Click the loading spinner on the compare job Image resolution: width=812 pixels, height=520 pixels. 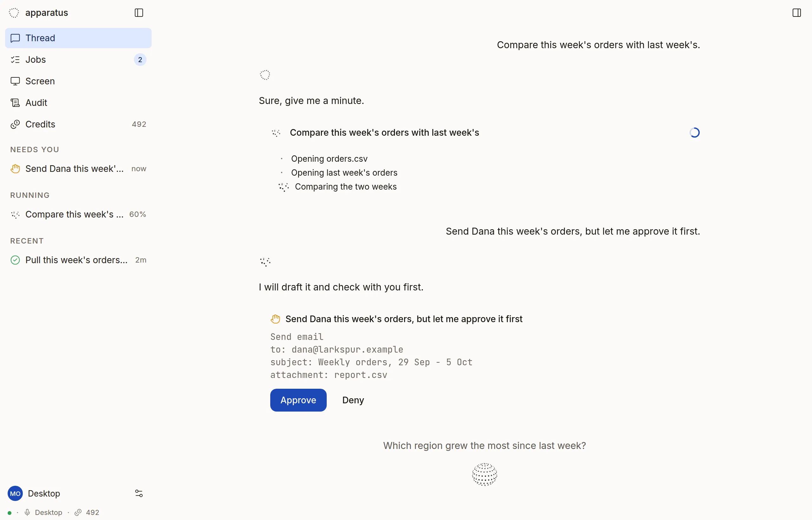coord(694,133)
